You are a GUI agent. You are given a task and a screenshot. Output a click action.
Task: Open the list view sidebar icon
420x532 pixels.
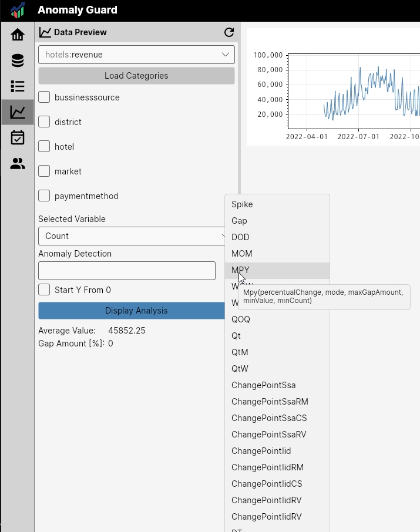tap(18, 86)
